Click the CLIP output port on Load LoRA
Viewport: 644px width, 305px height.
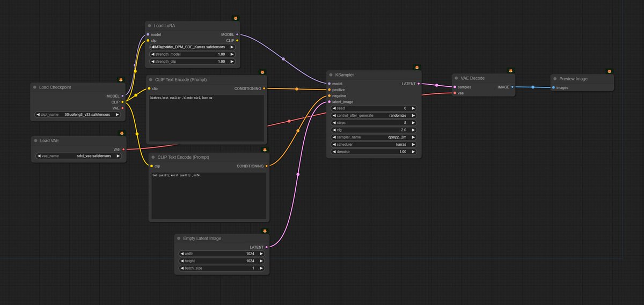point(237,40)
